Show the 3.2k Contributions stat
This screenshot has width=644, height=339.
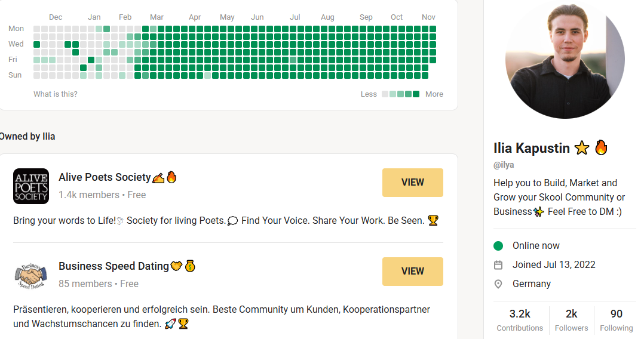(x=520, y=320)
